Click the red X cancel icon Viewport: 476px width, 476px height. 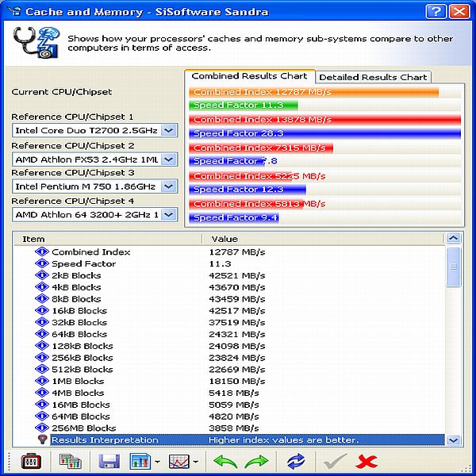click(367, 462)
